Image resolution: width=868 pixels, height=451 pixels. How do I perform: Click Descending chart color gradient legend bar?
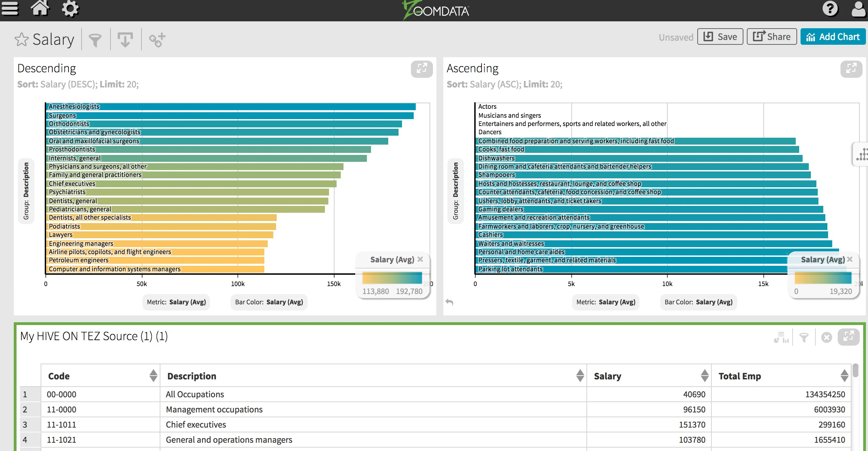click(392, 278)
